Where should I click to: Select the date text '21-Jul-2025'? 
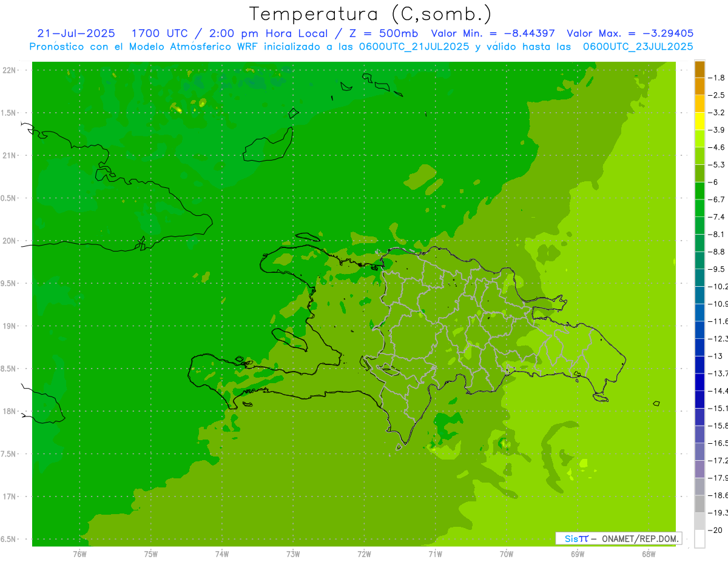pyautogui.click(x=76, y=33)
